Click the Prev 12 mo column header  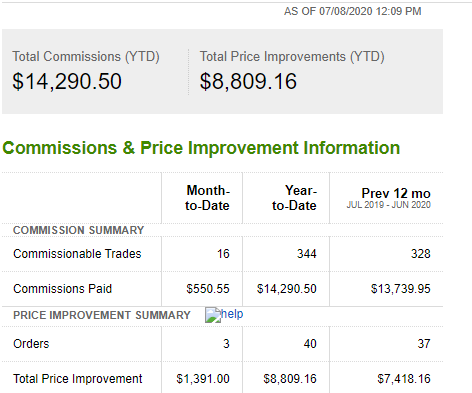click(x=396, y=193)
